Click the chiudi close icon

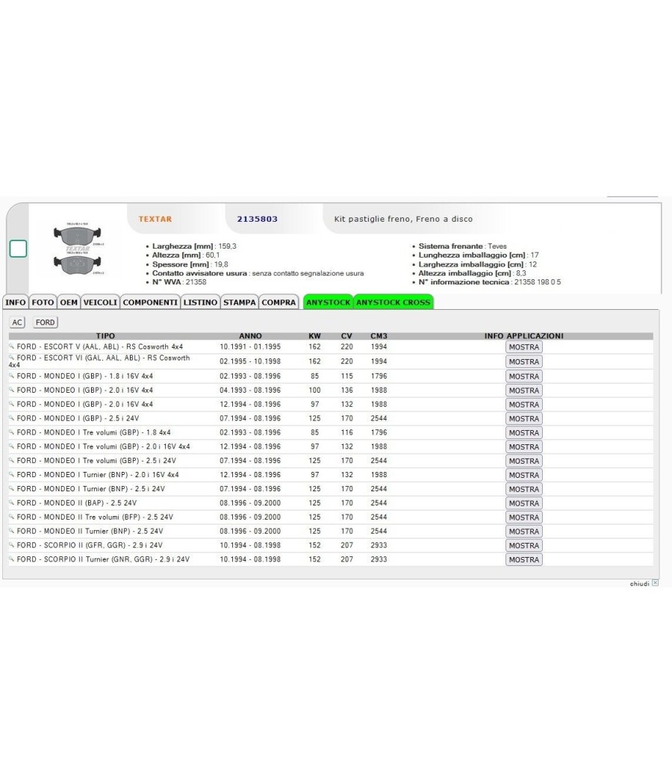click(x=655, y=583)
